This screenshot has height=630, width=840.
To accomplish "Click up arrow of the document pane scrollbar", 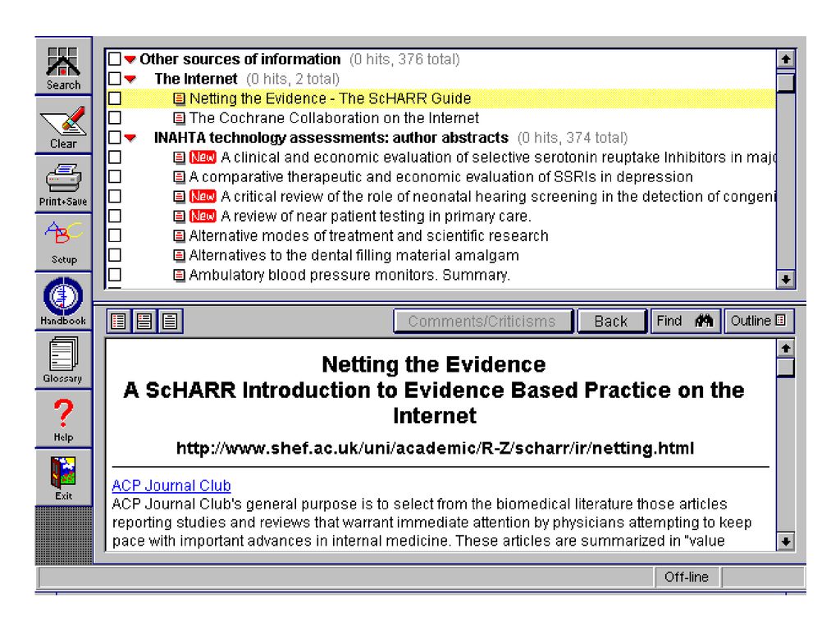I will (786, 349).
